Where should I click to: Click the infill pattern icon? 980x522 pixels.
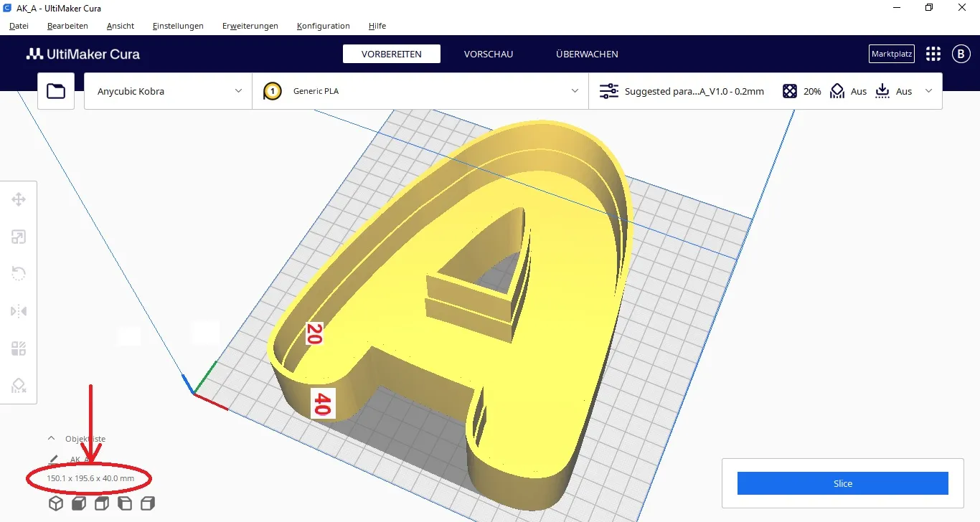coord(790,91)
